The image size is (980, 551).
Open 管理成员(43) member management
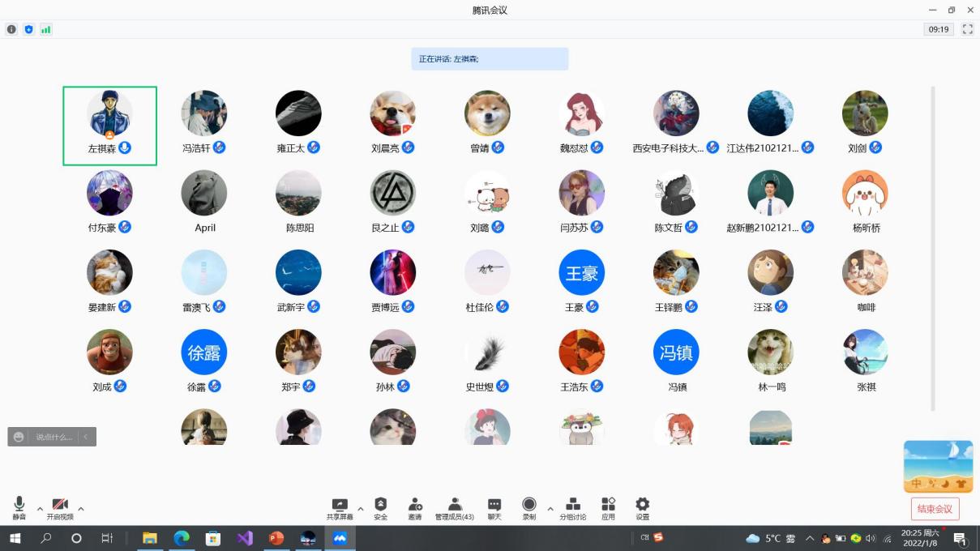pos(454,508)
